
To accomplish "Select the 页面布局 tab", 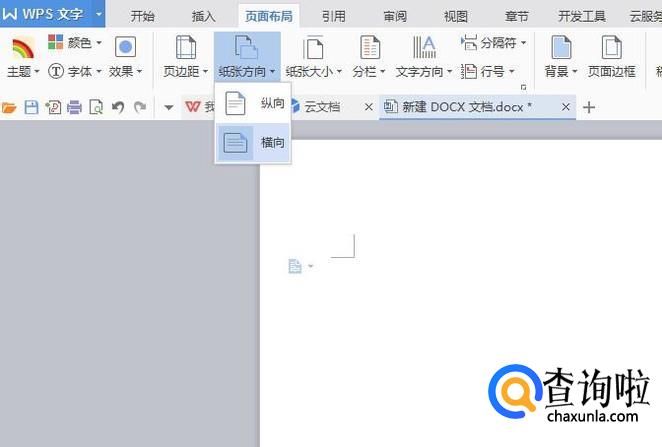I will 269,16.
